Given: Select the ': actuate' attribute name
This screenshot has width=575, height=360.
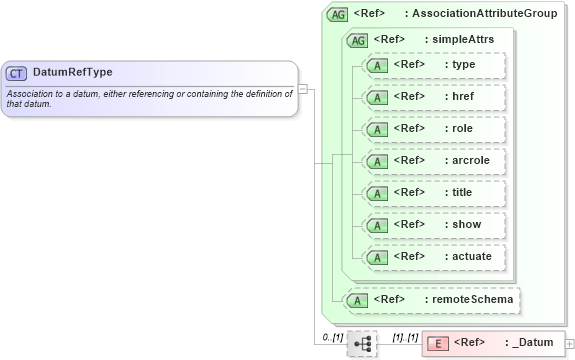Looking at the screenshot, I should click(x=468, y=256).
